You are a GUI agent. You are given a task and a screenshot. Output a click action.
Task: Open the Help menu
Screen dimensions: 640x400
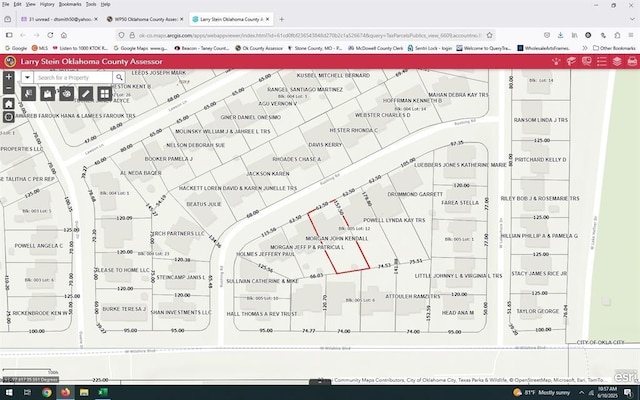[x=105, y=4]
